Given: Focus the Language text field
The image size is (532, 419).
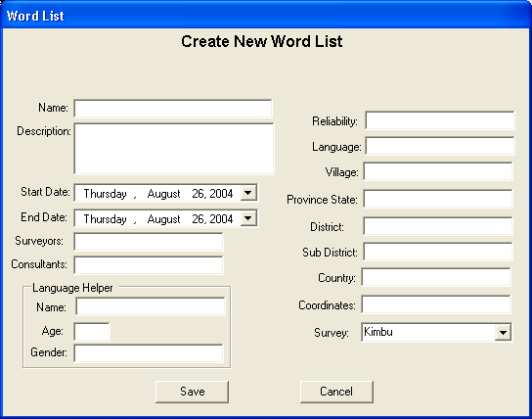Looking at the screenshot, I should click(x=440, y=146).
